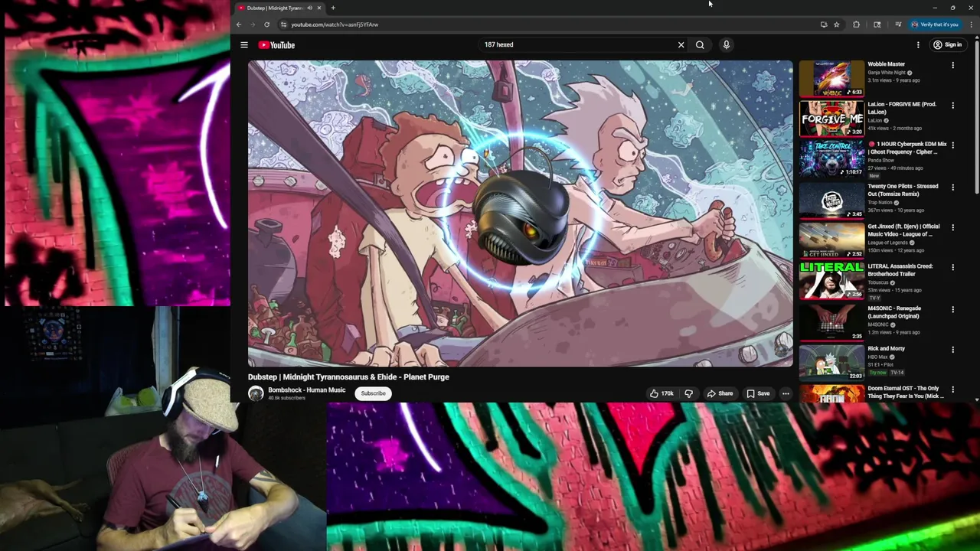Viewport: 980px width, 551px height.
Task: Click the site information icon in address bar
Action: [283, 24]
